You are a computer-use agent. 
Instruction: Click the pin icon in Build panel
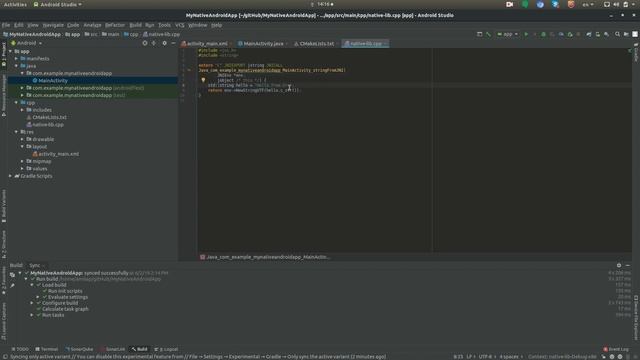(12, 286)
